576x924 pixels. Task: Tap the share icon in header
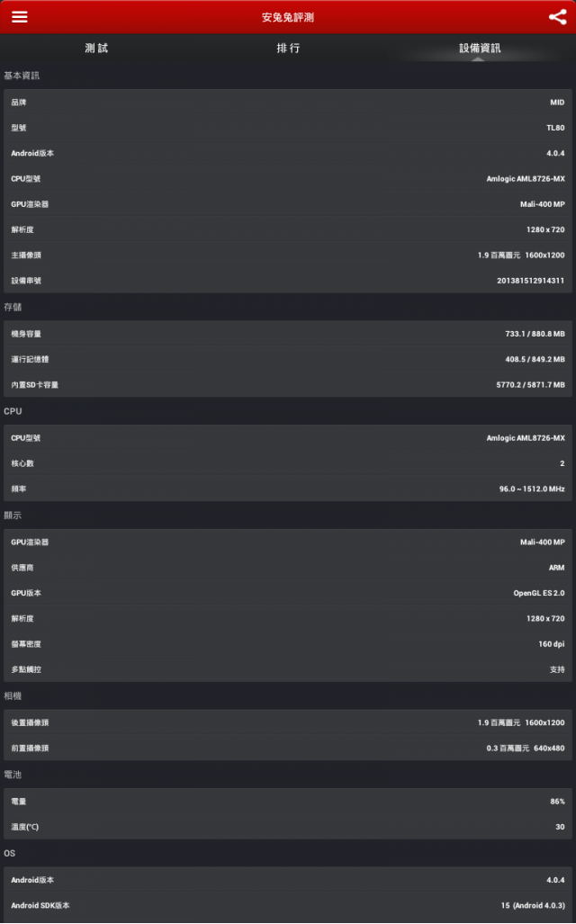(557, 16)
